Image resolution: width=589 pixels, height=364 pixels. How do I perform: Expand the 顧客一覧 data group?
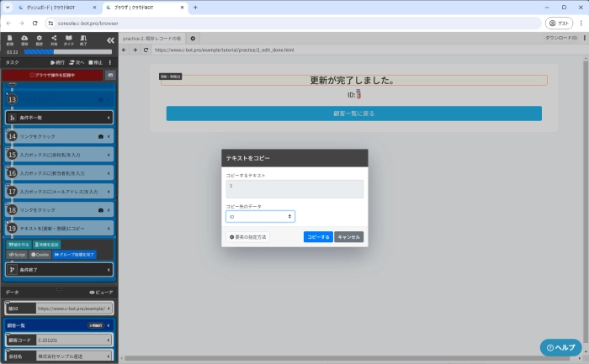click(x=109, y=324)
